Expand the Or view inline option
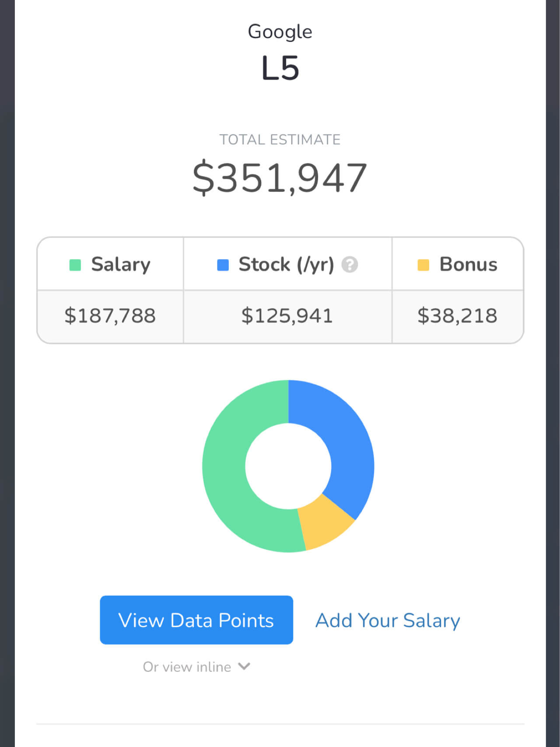The width and height of the screenshot is (560, 747). point(196,667)
